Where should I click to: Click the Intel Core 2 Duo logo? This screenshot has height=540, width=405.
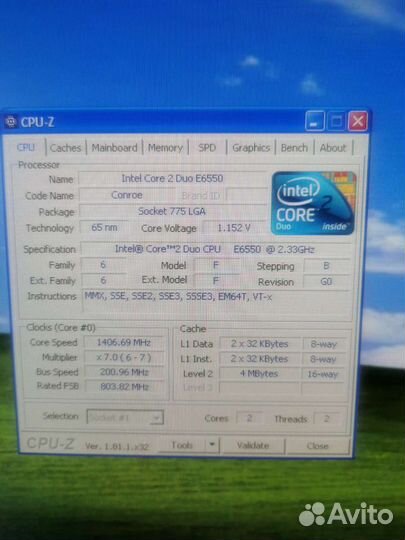click(313, 204)
